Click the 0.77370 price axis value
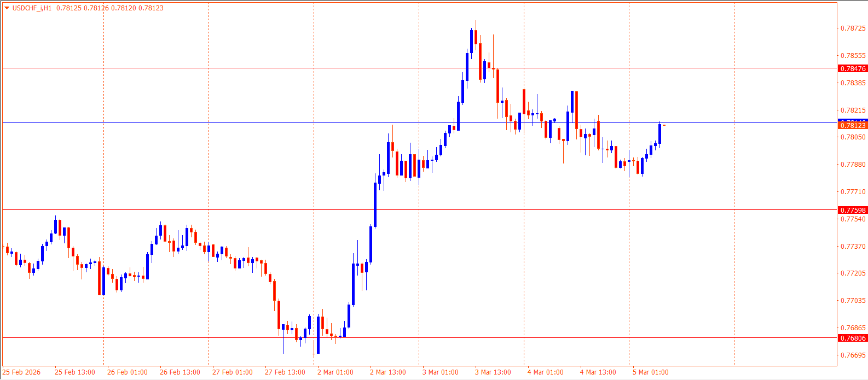 (853, 247)
